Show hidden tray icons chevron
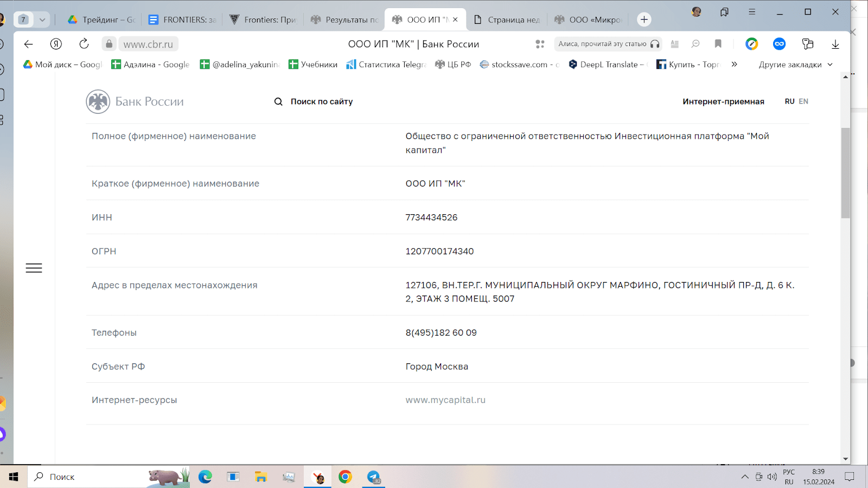The image size is (868, 488). coord(745,477)
